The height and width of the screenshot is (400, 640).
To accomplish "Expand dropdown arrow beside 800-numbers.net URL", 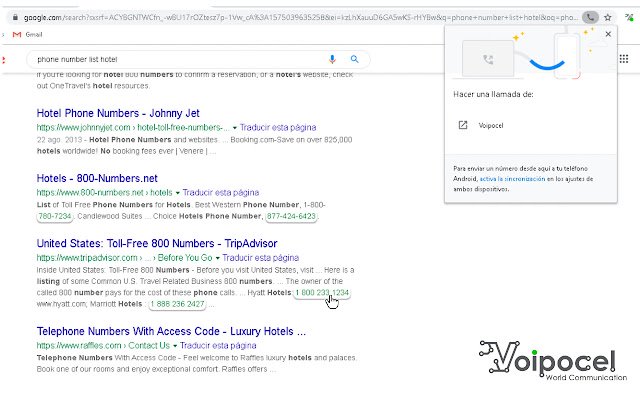I will [178, 193].
